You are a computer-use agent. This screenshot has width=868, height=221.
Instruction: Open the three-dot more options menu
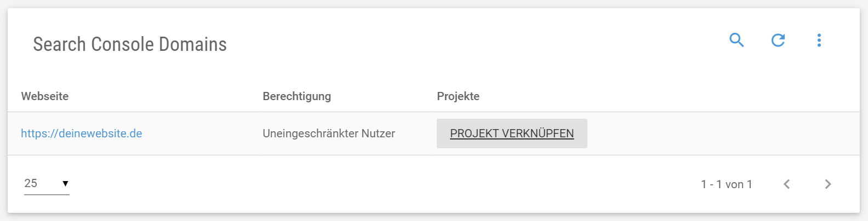tap(819, 40)
